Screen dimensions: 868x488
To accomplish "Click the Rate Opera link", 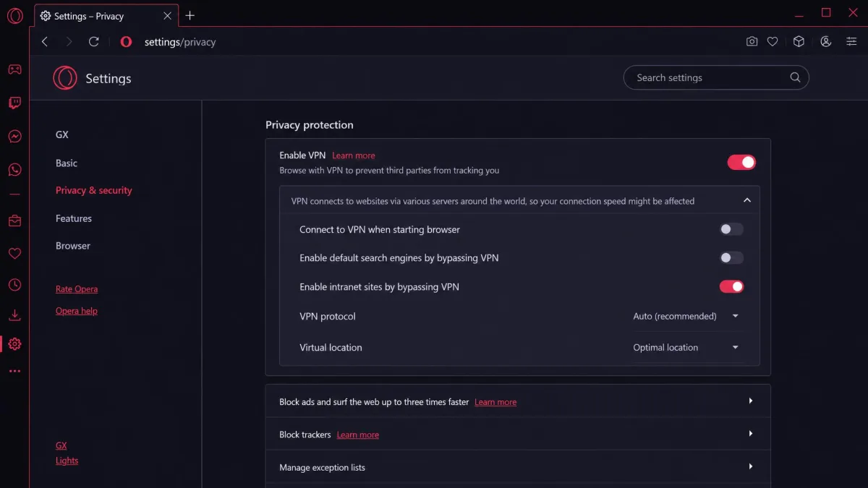I will [77, 289].
